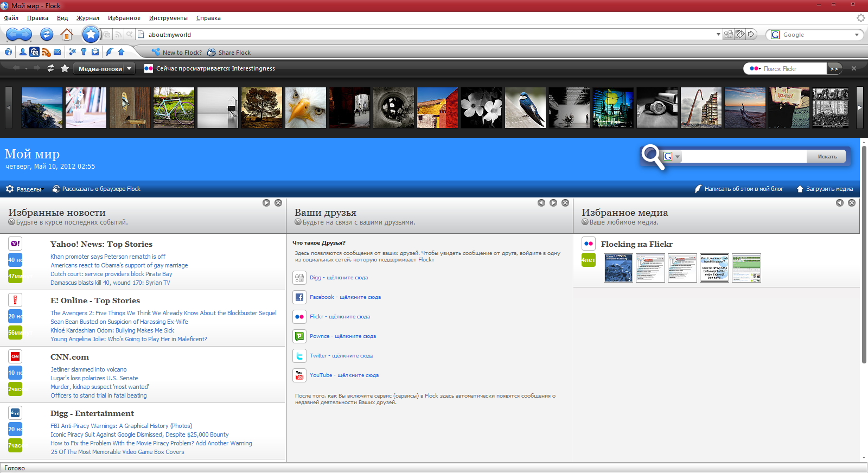The width and height of the screenshot is (868, 473).
Task: Click the blue star favorites button
Action: [x=91, y=35]
